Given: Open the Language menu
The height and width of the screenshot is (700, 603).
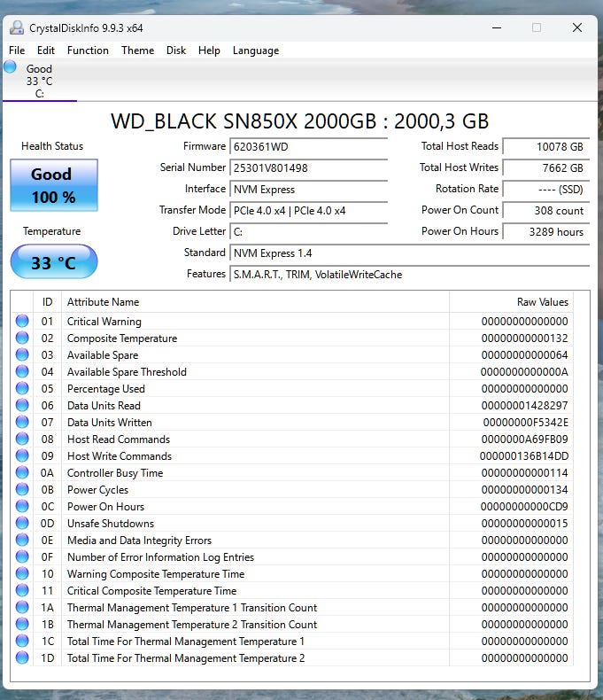Looking at the screenshot, I should [256, 51].
